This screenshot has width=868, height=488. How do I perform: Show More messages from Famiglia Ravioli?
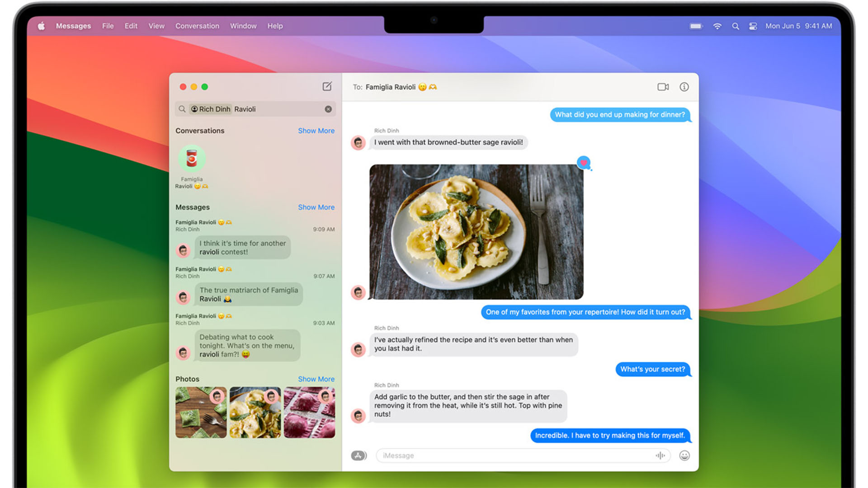click(x=316, y=207)
